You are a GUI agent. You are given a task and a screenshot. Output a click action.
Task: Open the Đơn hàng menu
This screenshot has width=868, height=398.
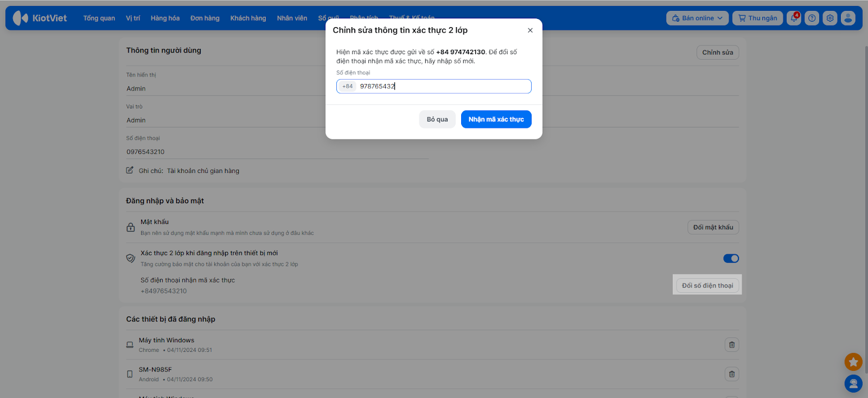(x=205, y=18)
